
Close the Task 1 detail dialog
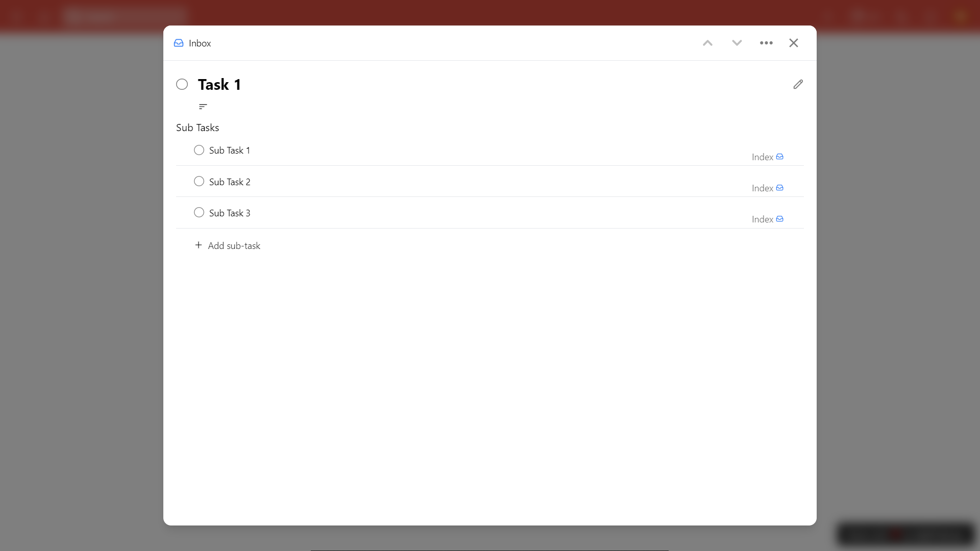(794, 43)
